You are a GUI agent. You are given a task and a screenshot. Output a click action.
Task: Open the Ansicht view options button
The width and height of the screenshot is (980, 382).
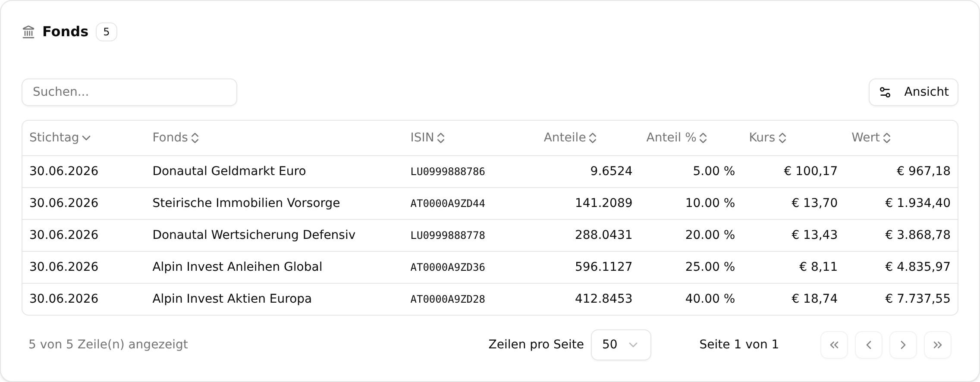[913, 92]
